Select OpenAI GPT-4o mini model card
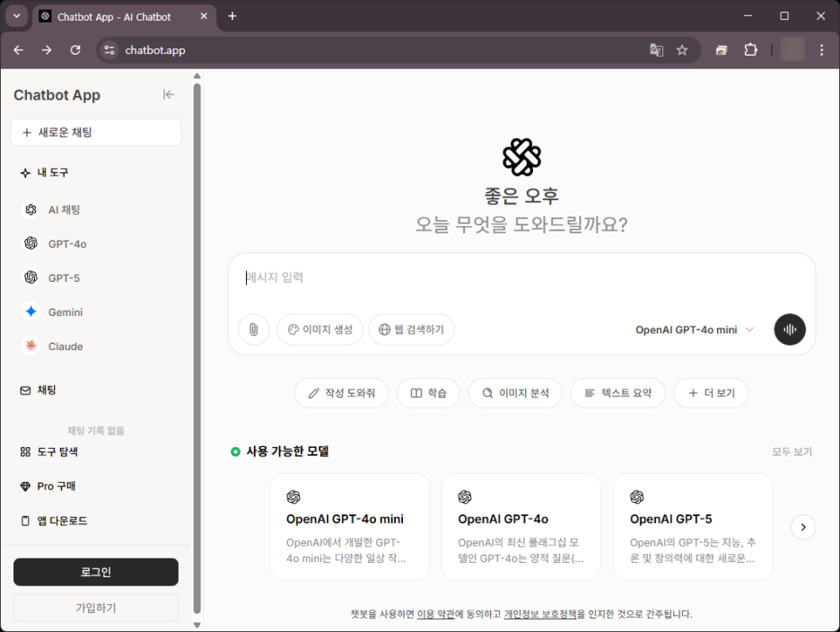 (x=350, y=526)
